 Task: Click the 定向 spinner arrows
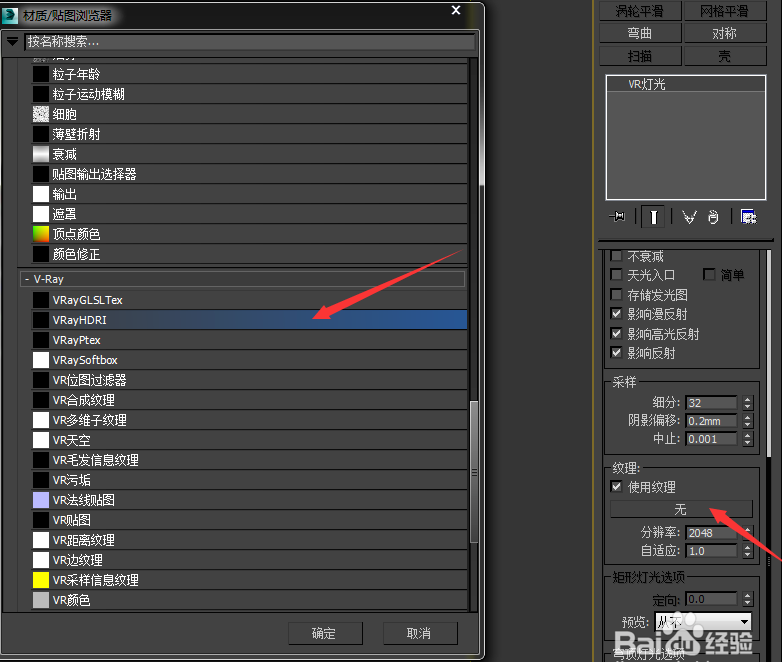tap(747, 599)
